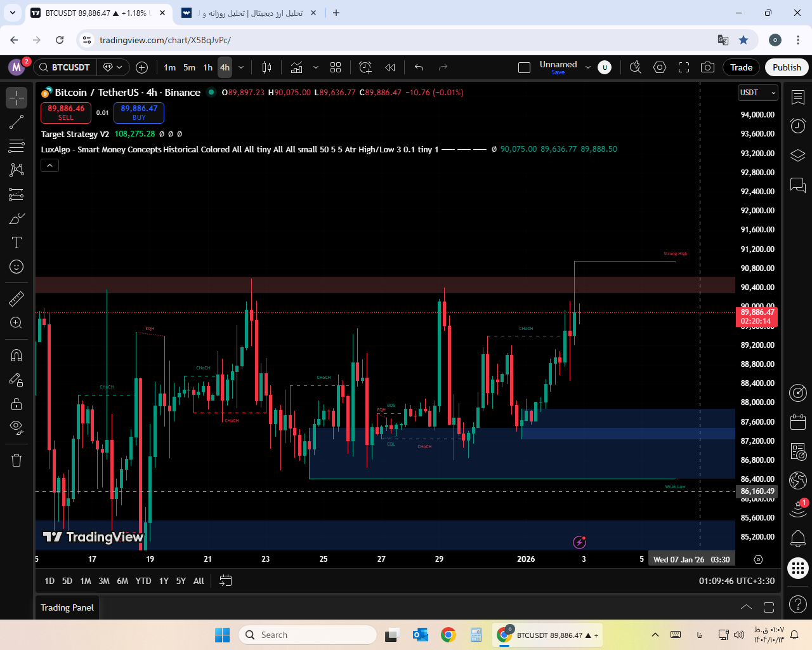Open the Bar Replay tool

tap(390, 67)
